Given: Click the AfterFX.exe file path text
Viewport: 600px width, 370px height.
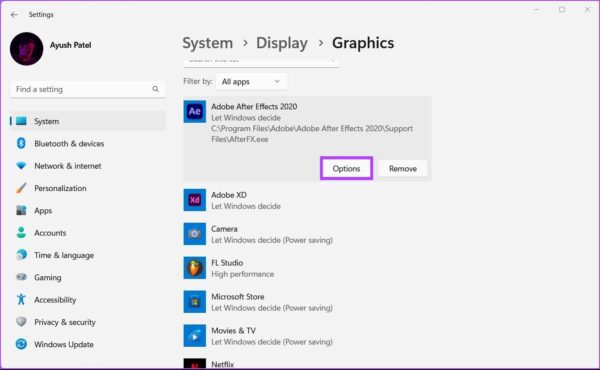Looking at the screenshot, I should [x=312, y=134].
